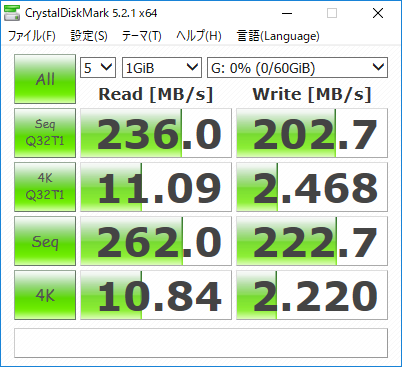Screen dimensions: 402x368
Task: Minimize the CrystalDiskMark window
Action: pyautogui.click(x=287, y=13)
